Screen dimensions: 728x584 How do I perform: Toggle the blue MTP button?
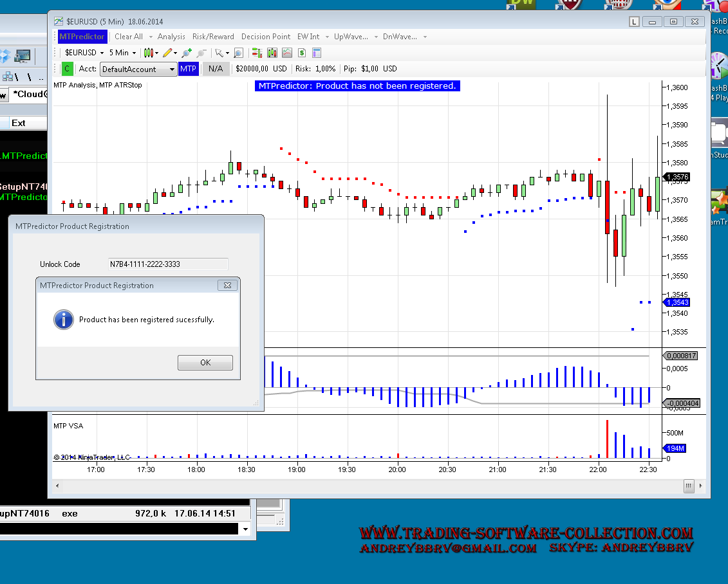188,69
